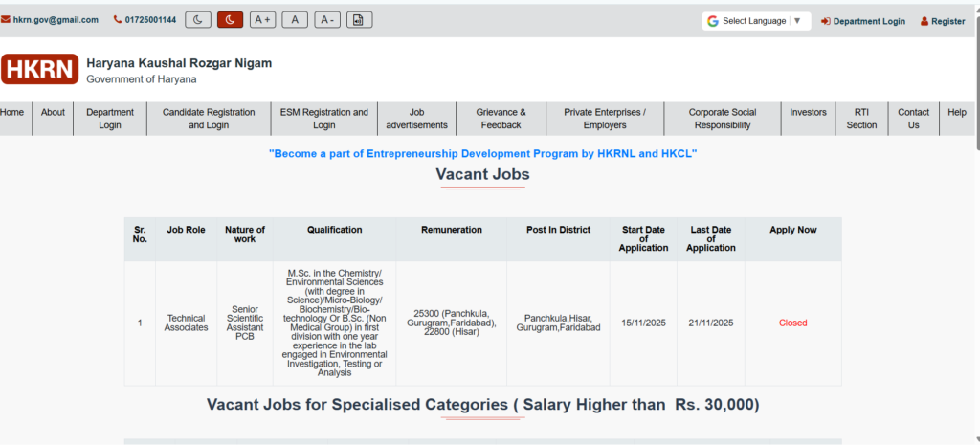980x445 pixels.
Task: Open ESM Registration and Login menu
Action: pos(323,119)
